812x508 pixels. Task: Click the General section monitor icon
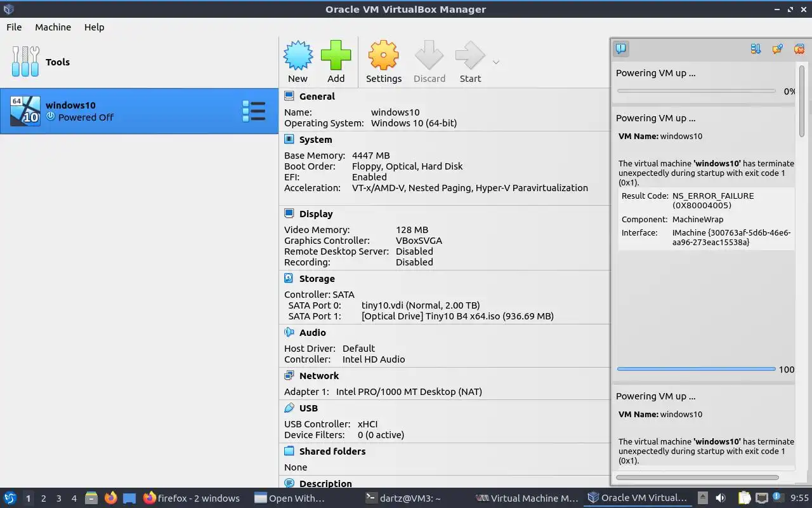point(289,96)
